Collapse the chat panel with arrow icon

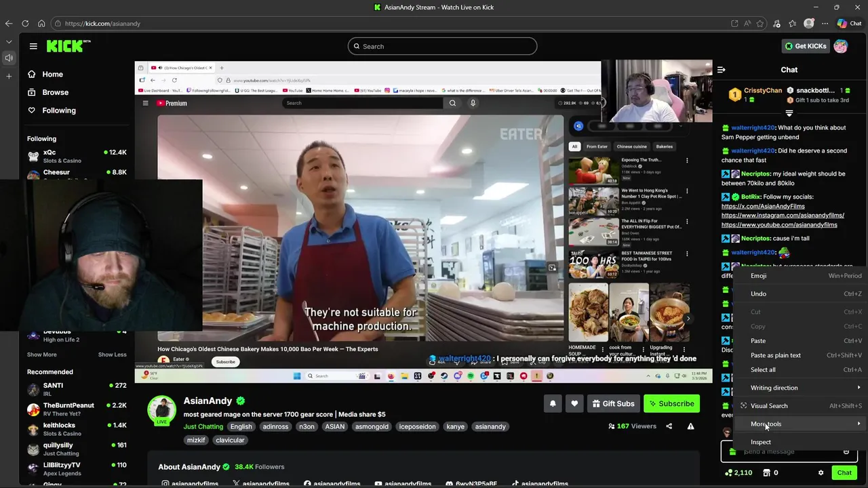tap(722, 70)
